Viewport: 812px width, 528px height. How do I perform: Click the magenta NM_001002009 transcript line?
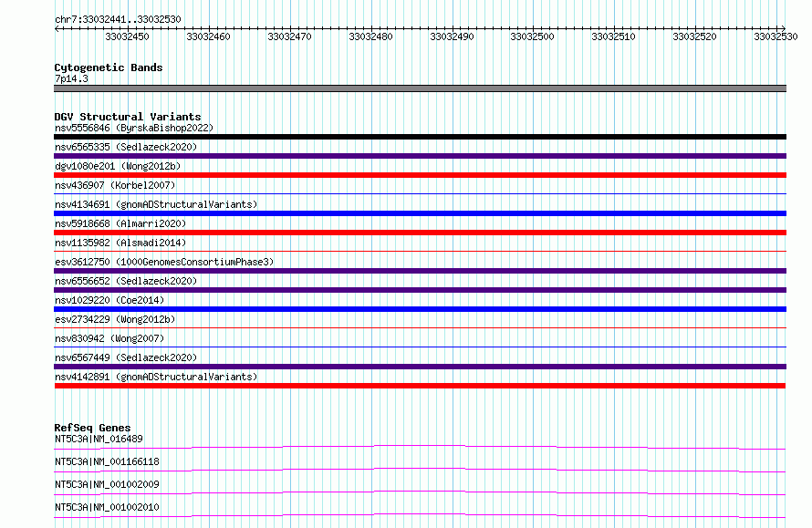420,492
